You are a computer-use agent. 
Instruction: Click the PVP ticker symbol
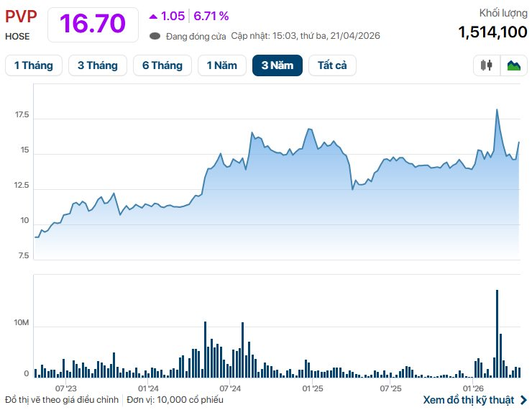click(20, 17)
